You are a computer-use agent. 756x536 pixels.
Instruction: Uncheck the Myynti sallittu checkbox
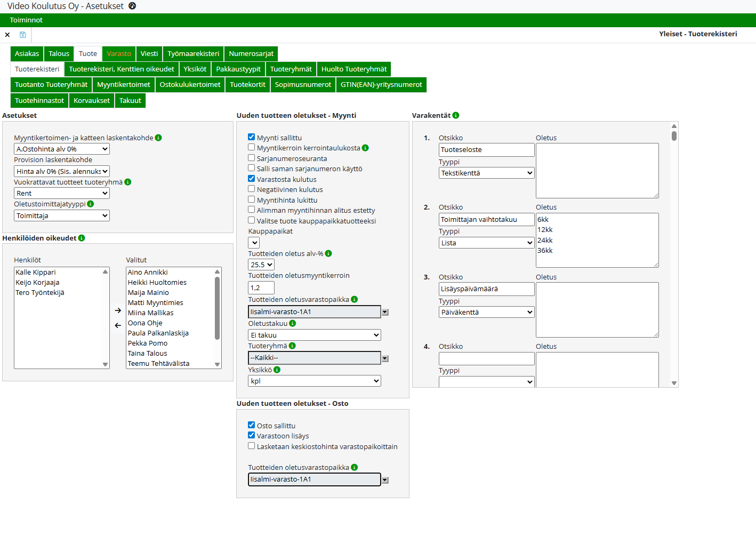251,137
